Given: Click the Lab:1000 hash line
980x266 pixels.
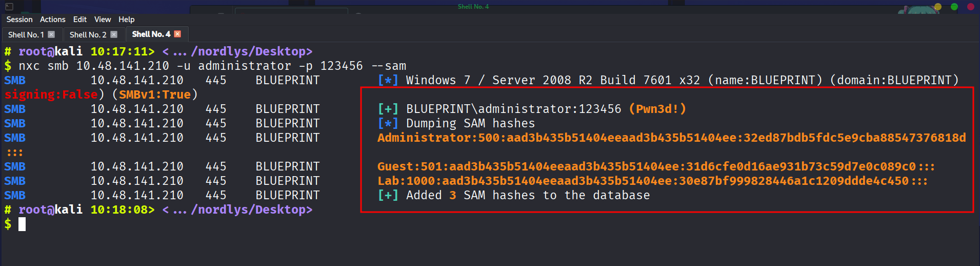Looking at the screenshot, I should (652, 181).
